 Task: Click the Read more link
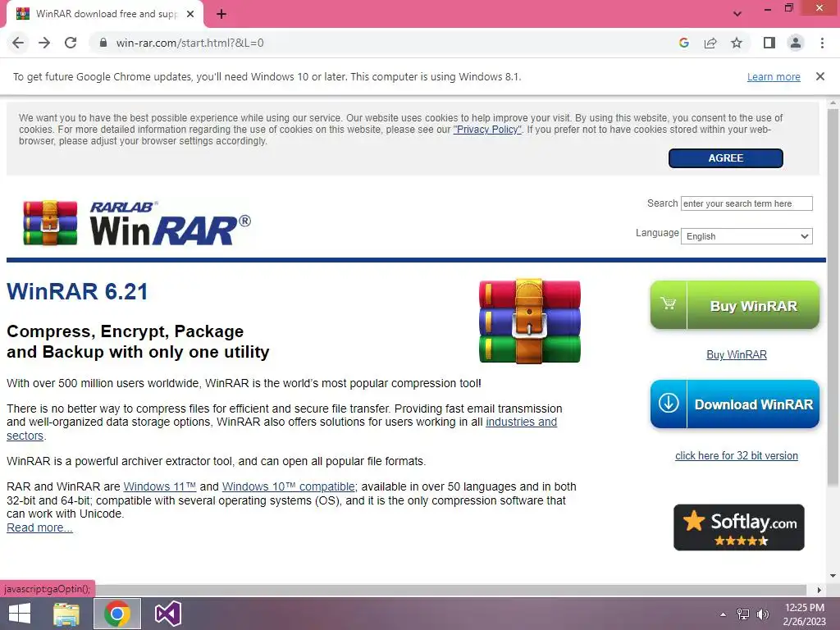39,527
